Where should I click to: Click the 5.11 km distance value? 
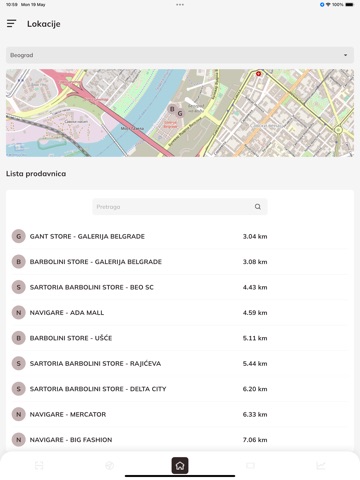(255, 338)
